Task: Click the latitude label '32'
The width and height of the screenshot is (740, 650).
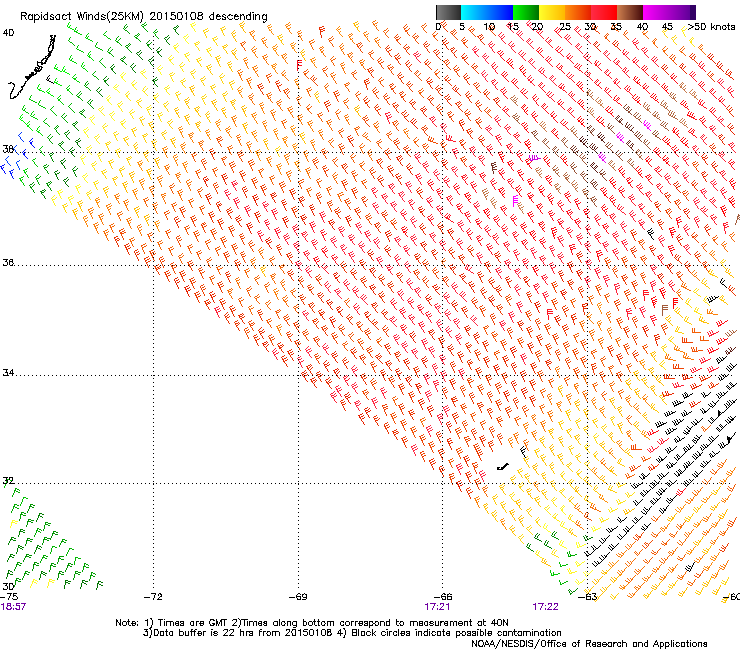Action: (8, 481)
